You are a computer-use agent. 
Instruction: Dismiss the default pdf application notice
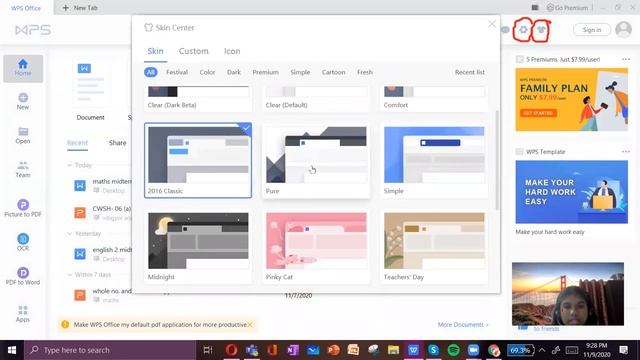point(250,324)
